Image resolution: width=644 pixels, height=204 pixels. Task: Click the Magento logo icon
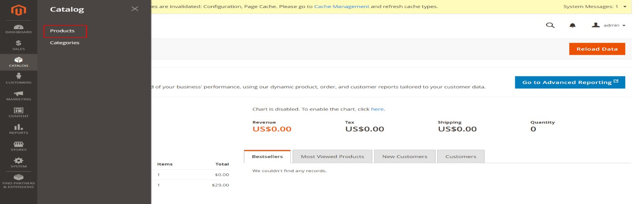(19, 10)
